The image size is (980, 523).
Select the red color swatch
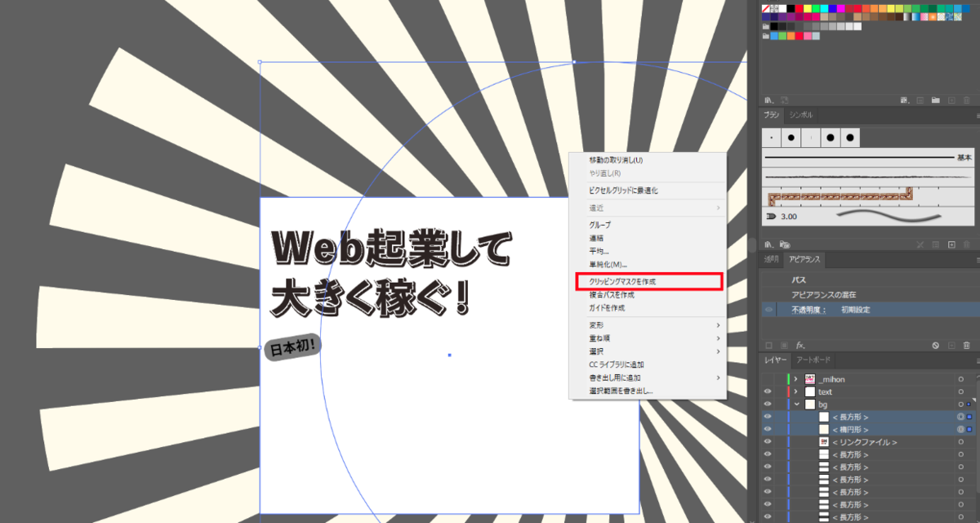click(799, 8)
